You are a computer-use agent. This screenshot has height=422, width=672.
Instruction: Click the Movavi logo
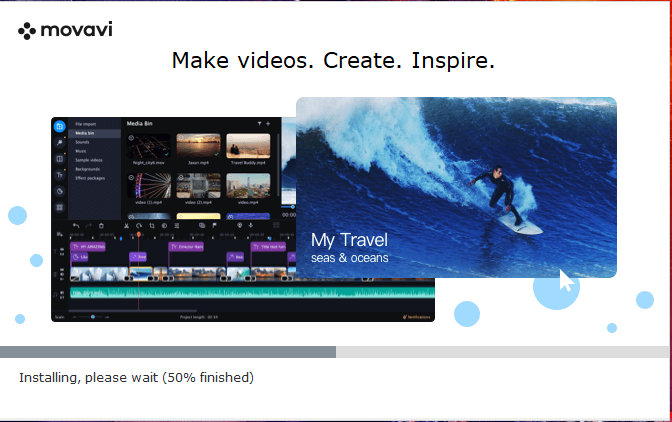(x=65, y=30)
